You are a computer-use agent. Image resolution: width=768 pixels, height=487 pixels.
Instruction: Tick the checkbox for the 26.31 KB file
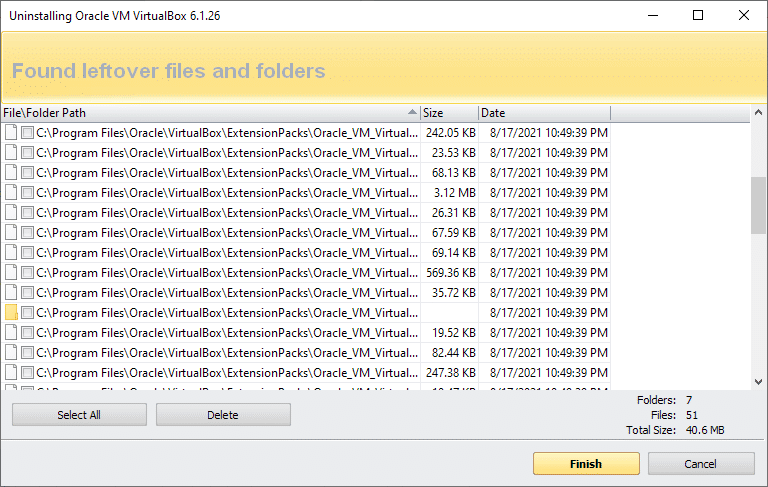coord(27,213)
